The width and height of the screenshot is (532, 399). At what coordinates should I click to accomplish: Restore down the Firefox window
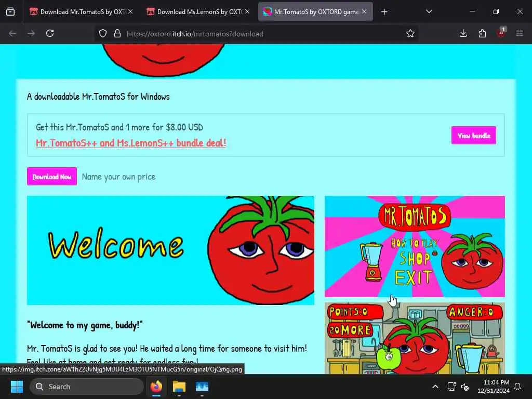click(x=496, y=11)
